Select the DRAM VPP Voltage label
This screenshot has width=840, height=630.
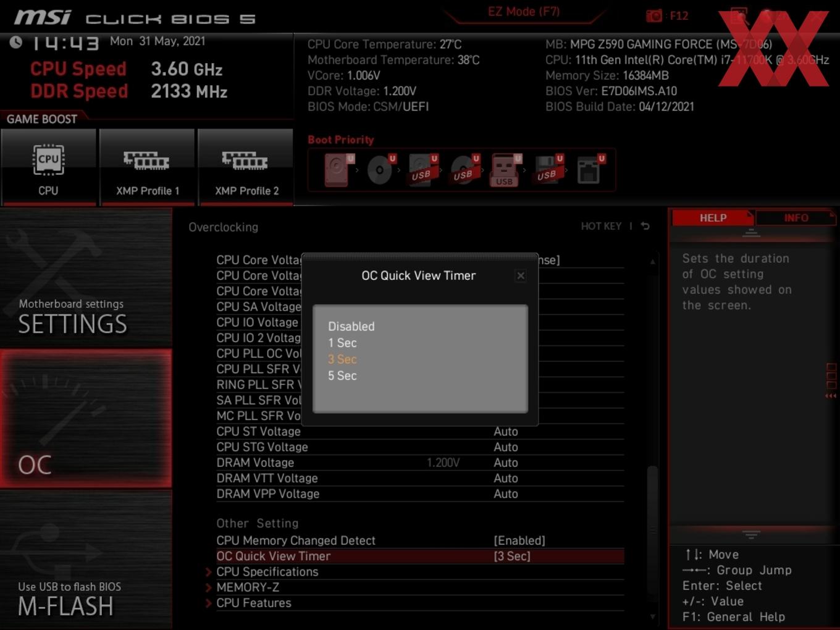click(268, 494)
